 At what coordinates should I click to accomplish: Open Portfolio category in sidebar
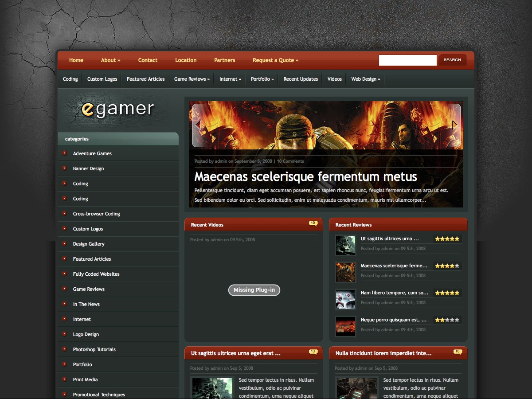tap(82, 364)
